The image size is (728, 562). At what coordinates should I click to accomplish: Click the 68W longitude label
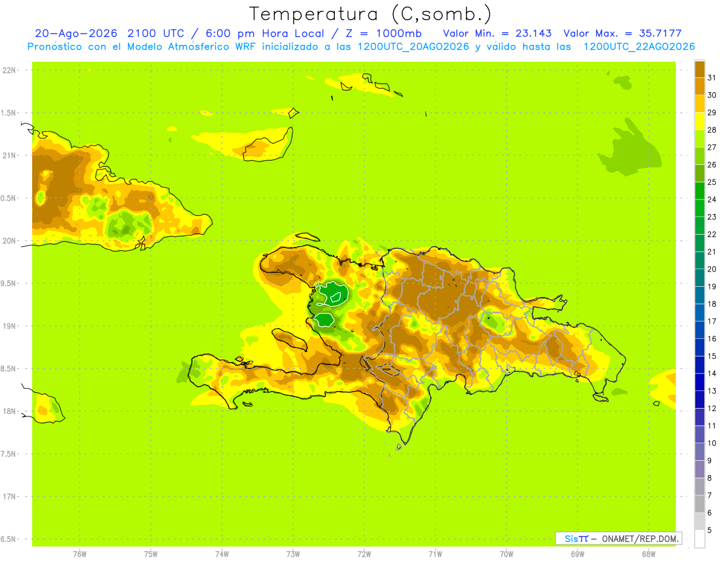click(649, 554)
